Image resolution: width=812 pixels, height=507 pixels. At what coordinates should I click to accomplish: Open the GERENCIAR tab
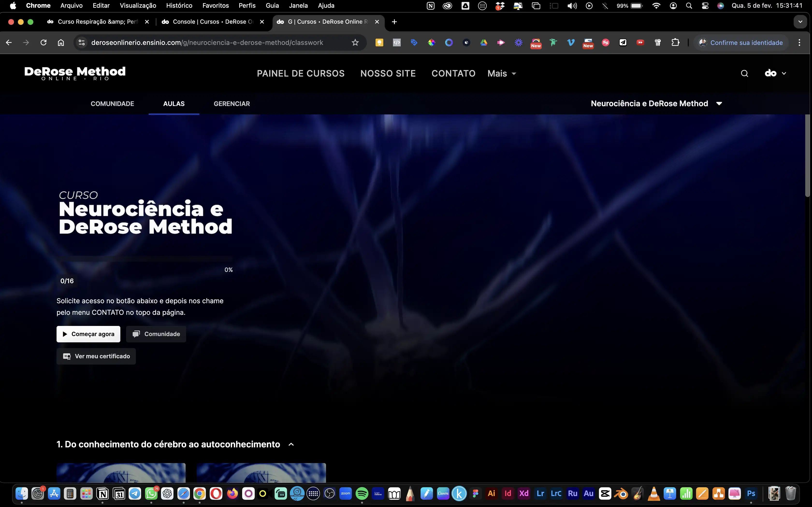pyautogui.click(x=232, y=104)
